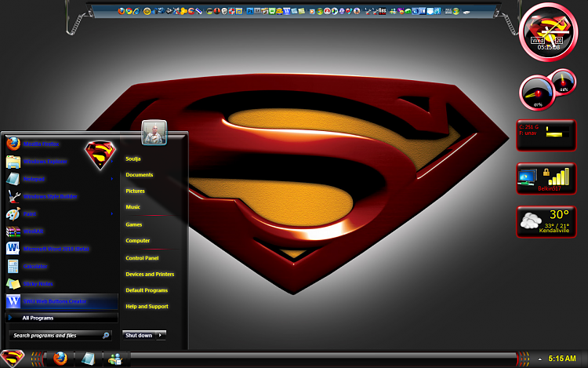Open Windows Media Player orange icon in dock

312,12
